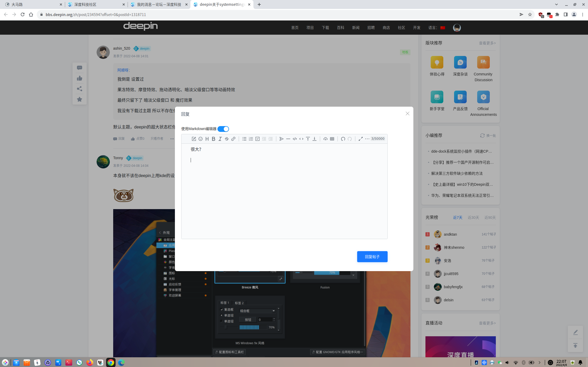Image resolution: width=588 pixels, height=367 pixels.
Task: Open Firefox from the taskbar
Action: [90, 363]
